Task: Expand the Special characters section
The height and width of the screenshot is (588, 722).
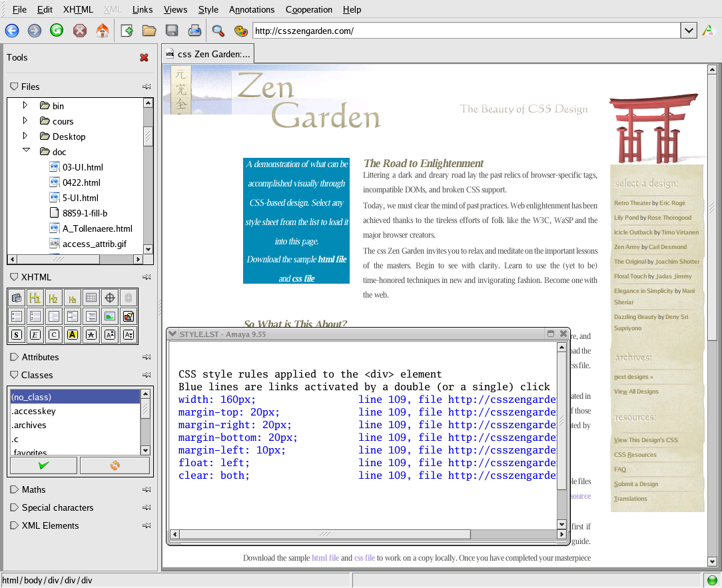Action: 14,507
